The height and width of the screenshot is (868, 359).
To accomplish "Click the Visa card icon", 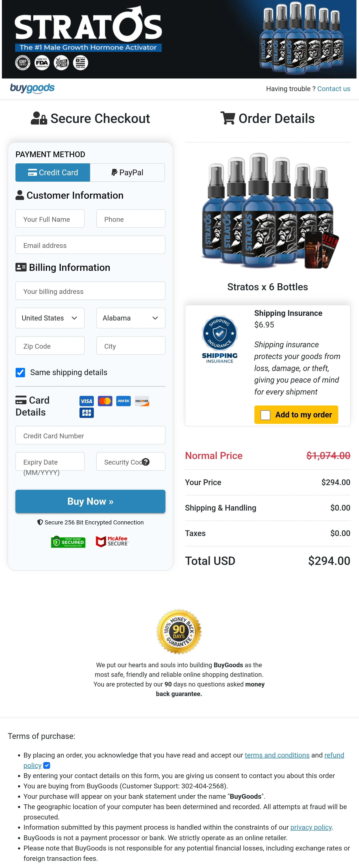I will pyautogui.click(x=87, y=401).
